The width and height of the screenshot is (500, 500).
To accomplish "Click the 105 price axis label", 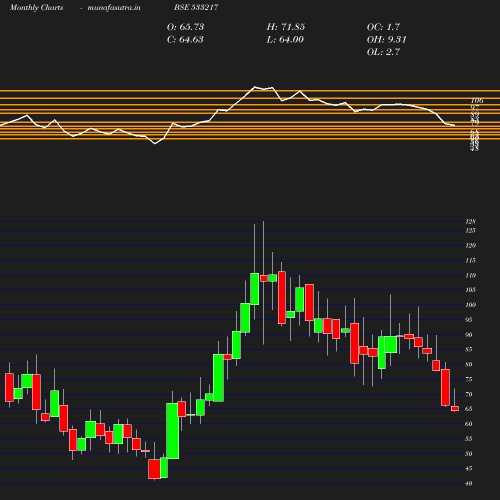I will 470,290.
